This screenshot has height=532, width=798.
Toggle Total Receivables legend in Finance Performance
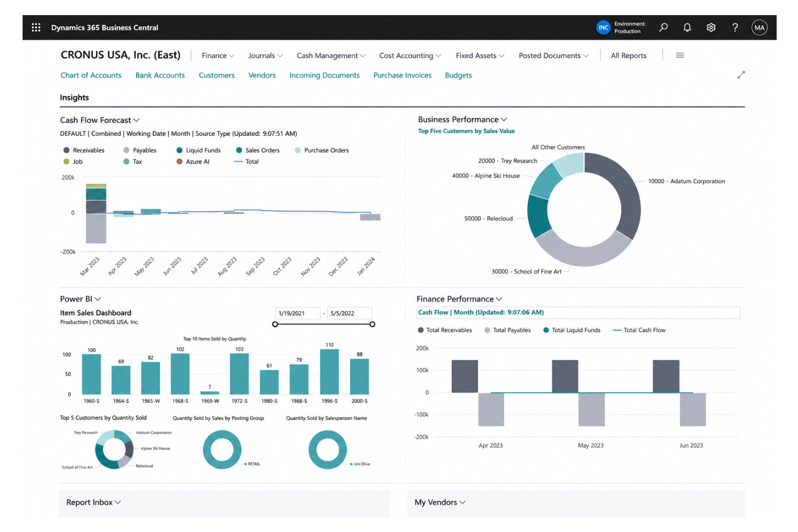pyautogui.click(x=445, y=330)
